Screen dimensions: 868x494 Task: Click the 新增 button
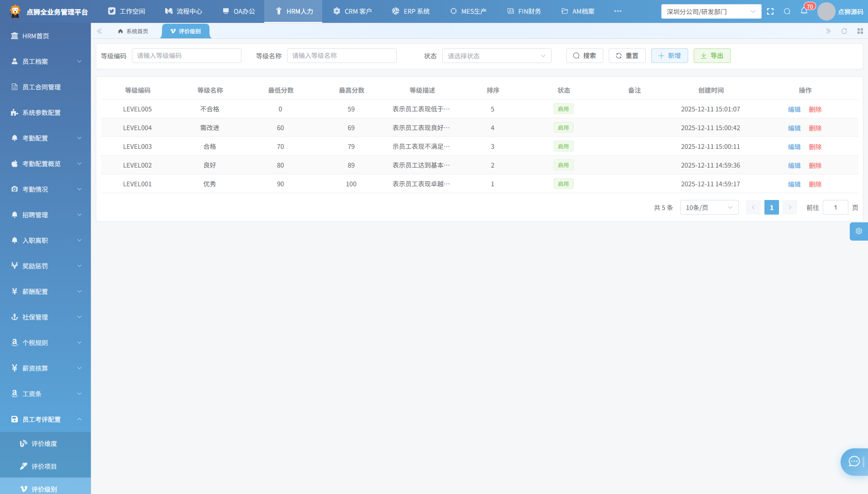(669, 56)
